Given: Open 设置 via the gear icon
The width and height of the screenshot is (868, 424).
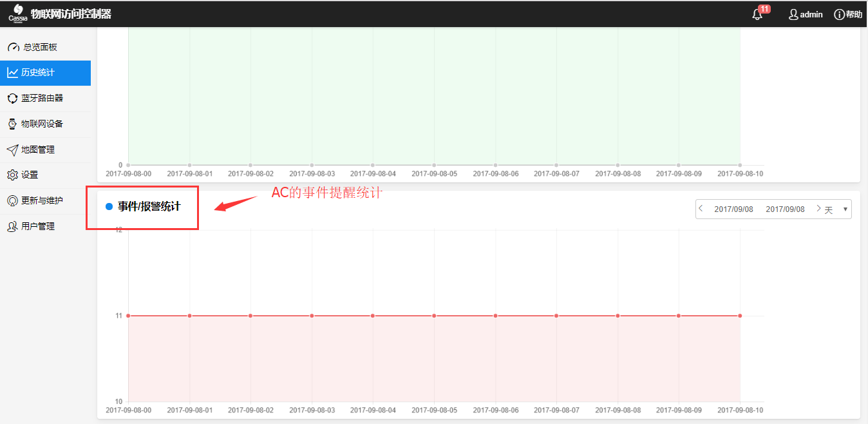Looking at the screenshot, I should pos(12,175).
